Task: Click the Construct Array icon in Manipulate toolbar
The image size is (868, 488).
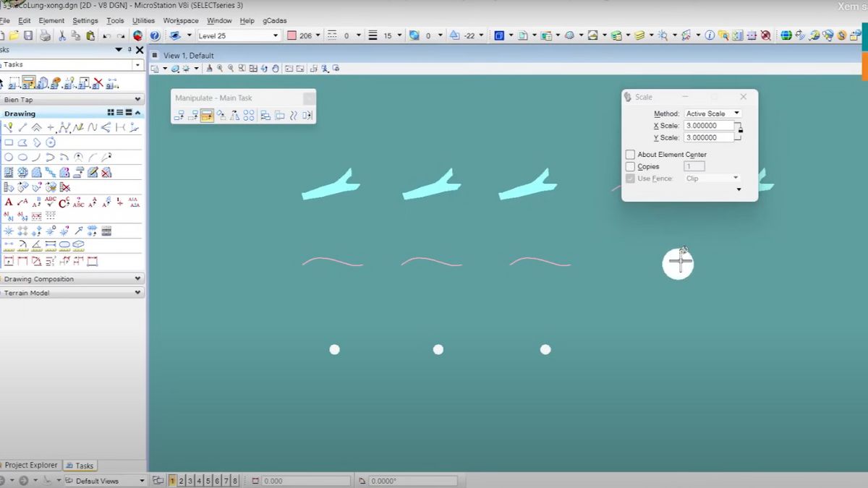Action: click(249, 115)
